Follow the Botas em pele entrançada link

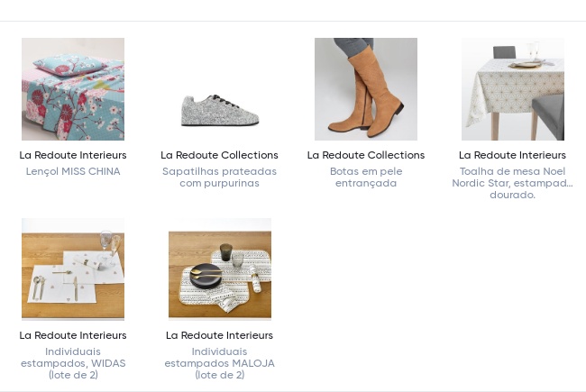[x=366, y=177]
